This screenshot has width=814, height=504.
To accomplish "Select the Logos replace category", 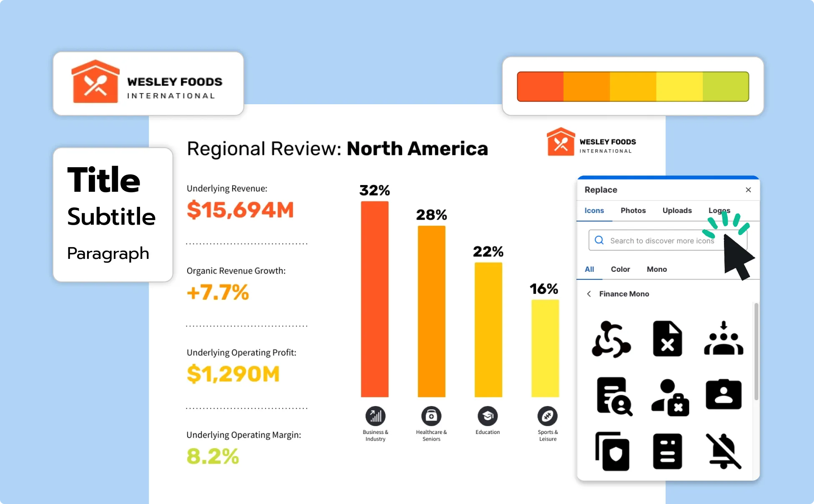I will tap(719, 211).
